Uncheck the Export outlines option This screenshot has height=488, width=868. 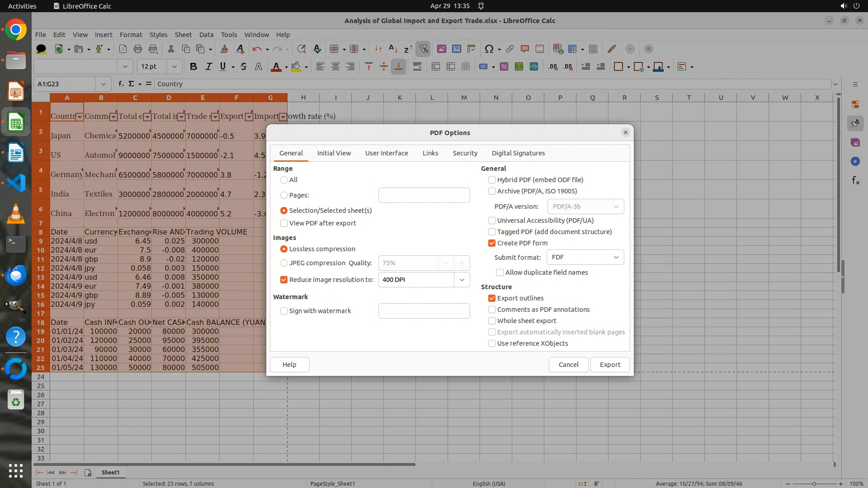492,298
